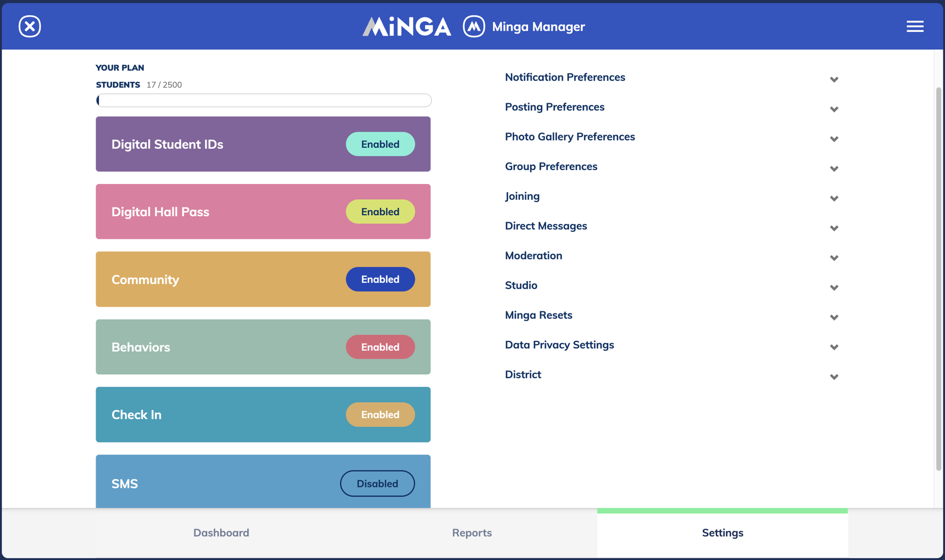This screenshot has width=945, height=560.
Task: Click the MINGA logo
Action: (x=407, y=26)
